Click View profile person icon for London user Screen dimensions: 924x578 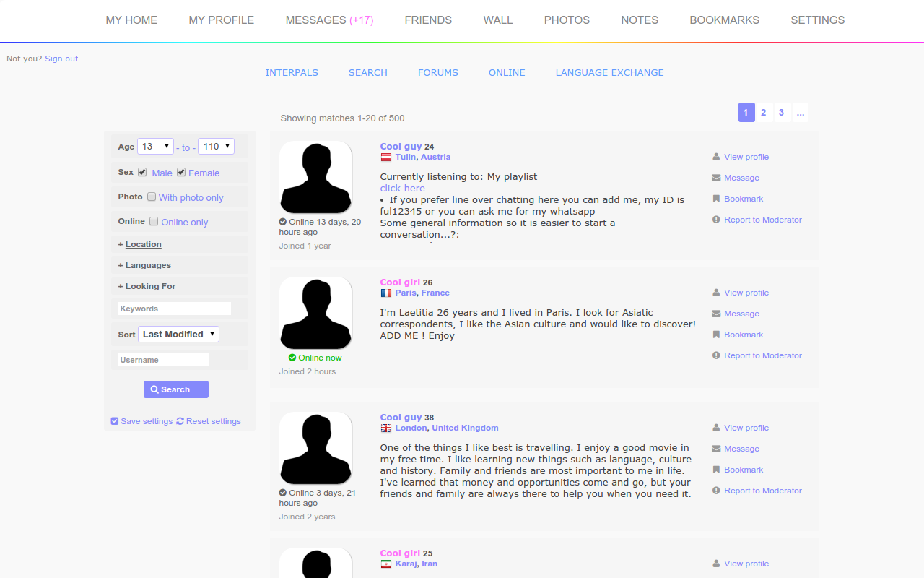coord(716,428)
